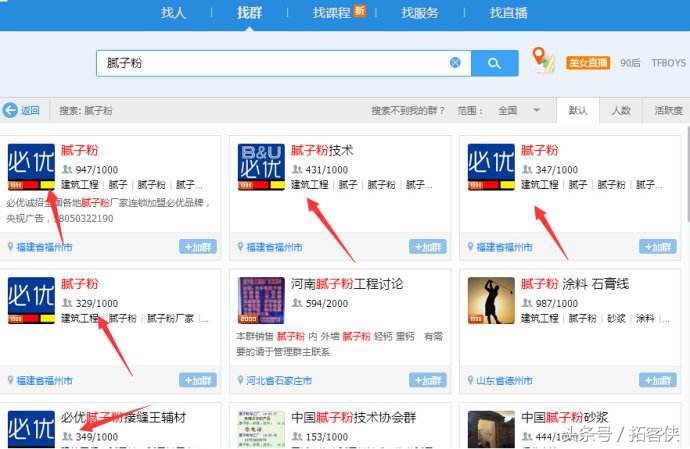This screenshot has height=449, width=690.
Task: Click the 山东省德州市 location link
Action: click(x=504, y=380)
